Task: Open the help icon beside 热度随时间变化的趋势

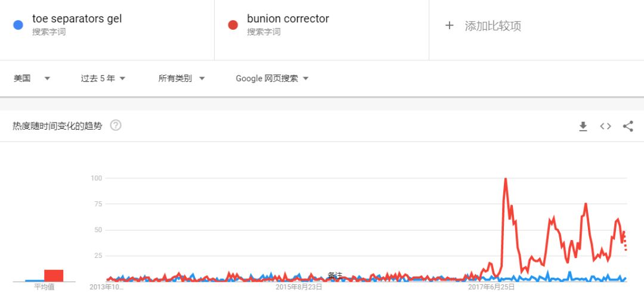Action: click(116, 125)
